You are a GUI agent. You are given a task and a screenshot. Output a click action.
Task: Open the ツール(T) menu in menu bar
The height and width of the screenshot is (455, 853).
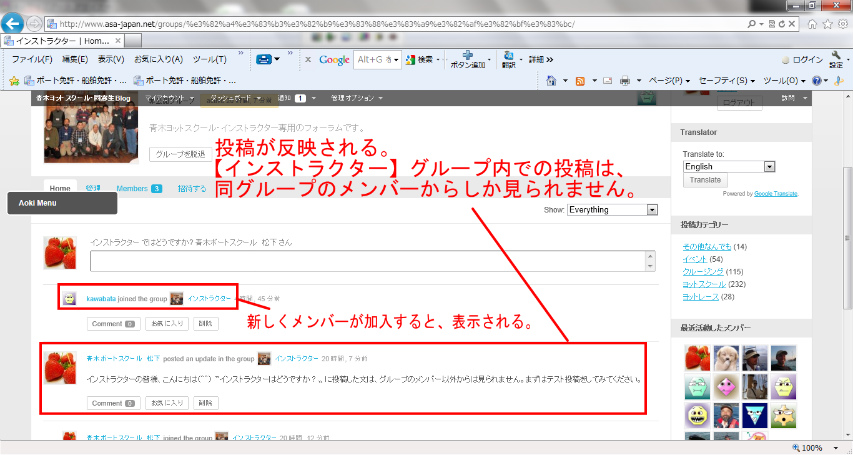pos(209,59)
